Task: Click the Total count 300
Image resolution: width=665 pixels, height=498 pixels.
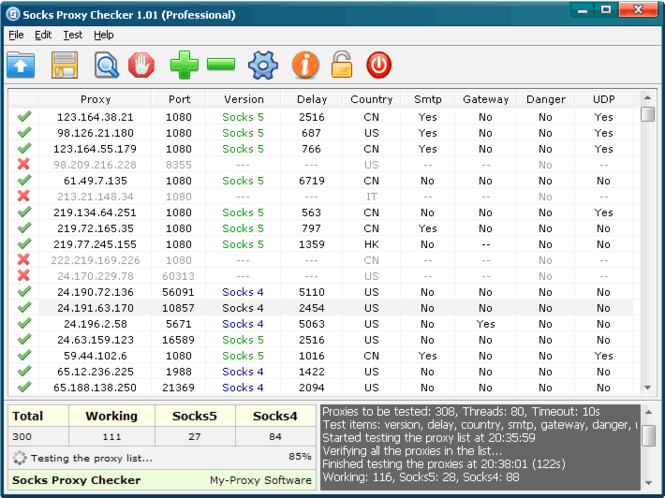Action: (22, 436)
